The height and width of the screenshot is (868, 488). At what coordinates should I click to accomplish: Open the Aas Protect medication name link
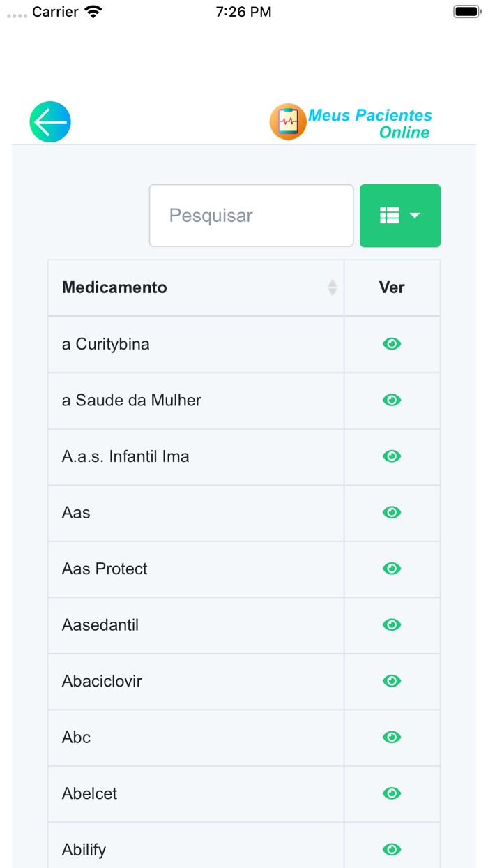click(x=104, y=569)
